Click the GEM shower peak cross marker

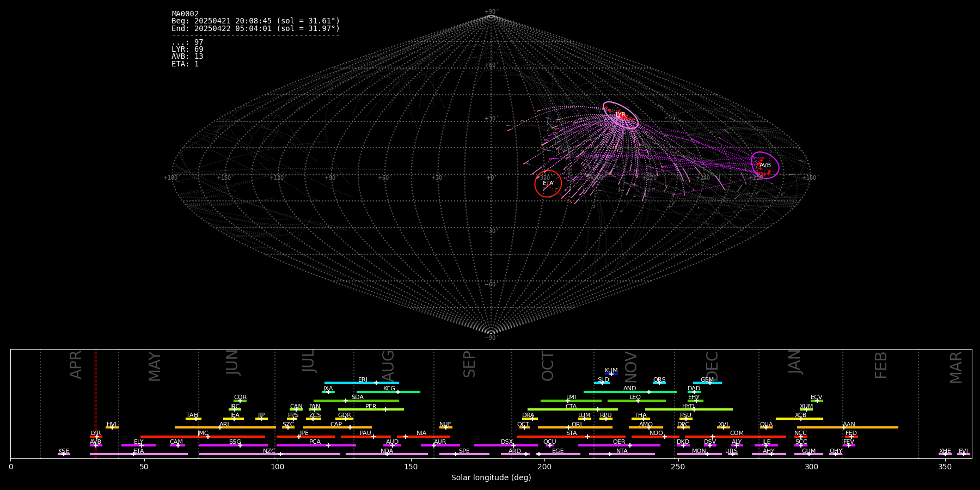(709, 383)
